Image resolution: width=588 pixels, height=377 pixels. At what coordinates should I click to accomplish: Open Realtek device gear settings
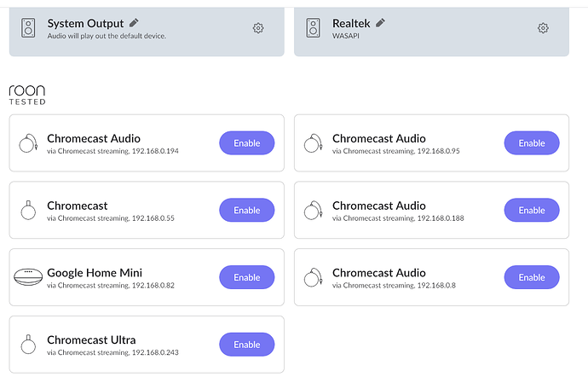click(543, 28)
